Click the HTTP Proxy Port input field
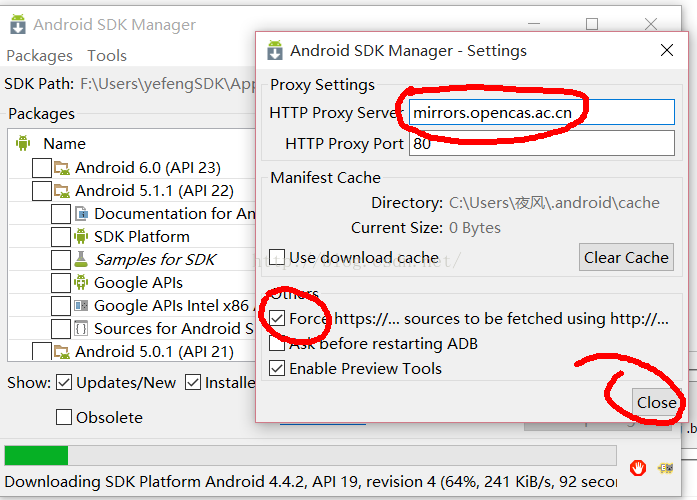 (x=541, y=143)
